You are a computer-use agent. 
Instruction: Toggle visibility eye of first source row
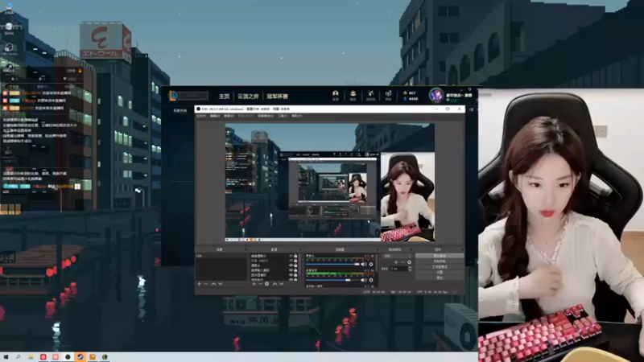pyautogui.click(x=291, y=256)
